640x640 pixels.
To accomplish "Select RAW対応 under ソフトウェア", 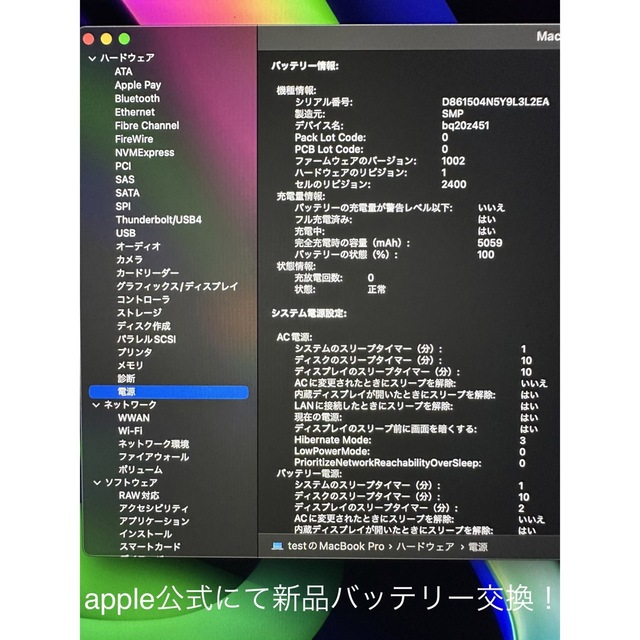I will pyautogui.click(x=139, y=496).
